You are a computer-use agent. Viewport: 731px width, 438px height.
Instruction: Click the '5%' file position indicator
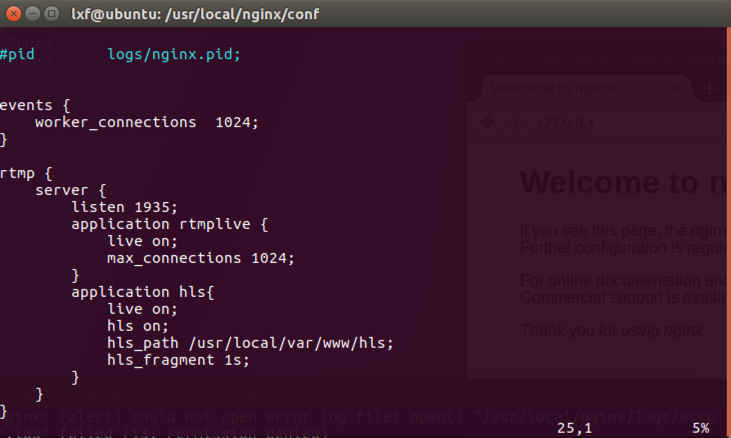pos(701,428)
